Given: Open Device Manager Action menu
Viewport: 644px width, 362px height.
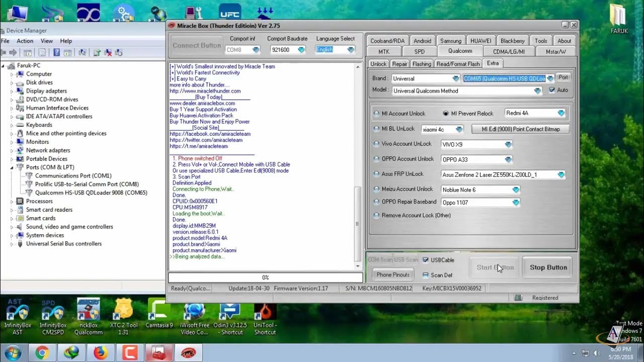Looking at the screenshot, I should tap(25, 41).
